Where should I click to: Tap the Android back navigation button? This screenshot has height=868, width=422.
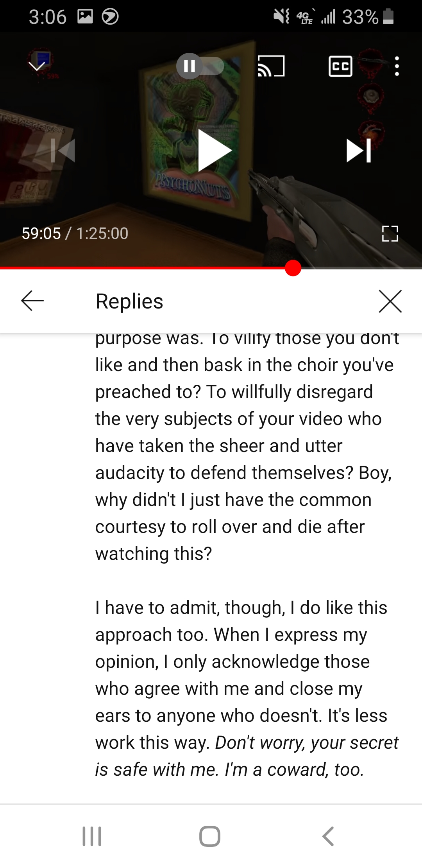tap(328, 836)
